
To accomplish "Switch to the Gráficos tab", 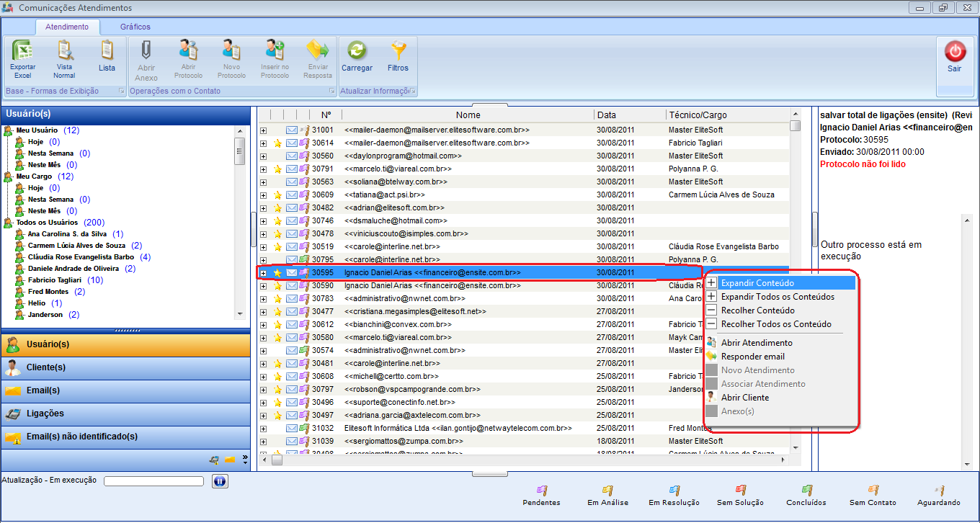I will coord(135,27).
